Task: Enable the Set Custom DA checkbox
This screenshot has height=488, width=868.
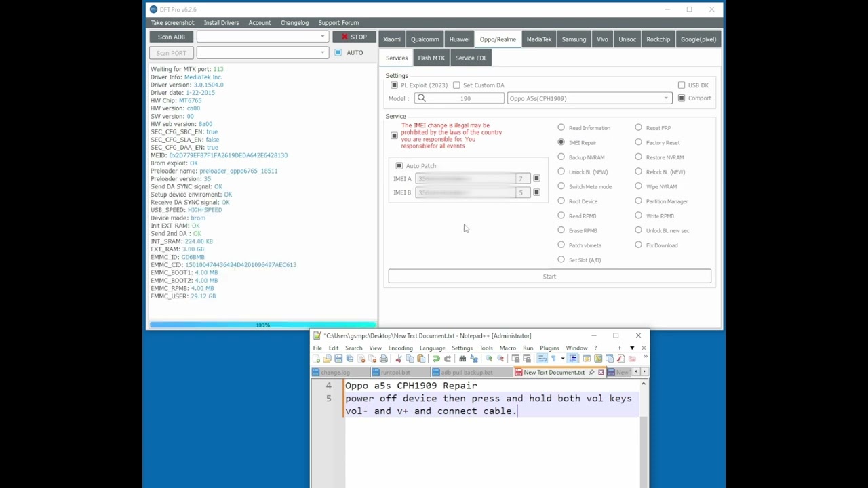Action: pos(456,85)
